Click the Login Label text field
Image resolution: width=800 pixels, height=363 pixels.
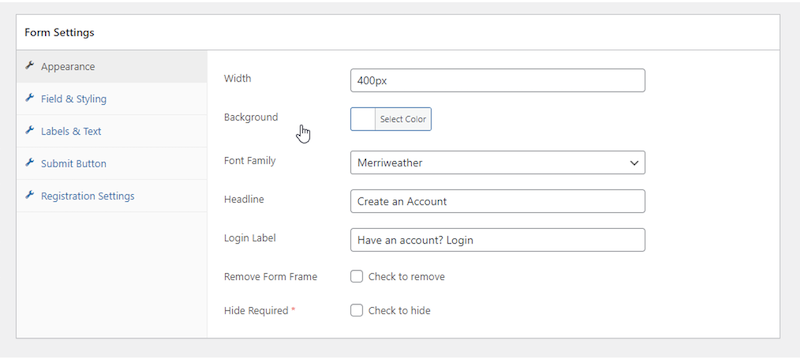pos(497,240)
